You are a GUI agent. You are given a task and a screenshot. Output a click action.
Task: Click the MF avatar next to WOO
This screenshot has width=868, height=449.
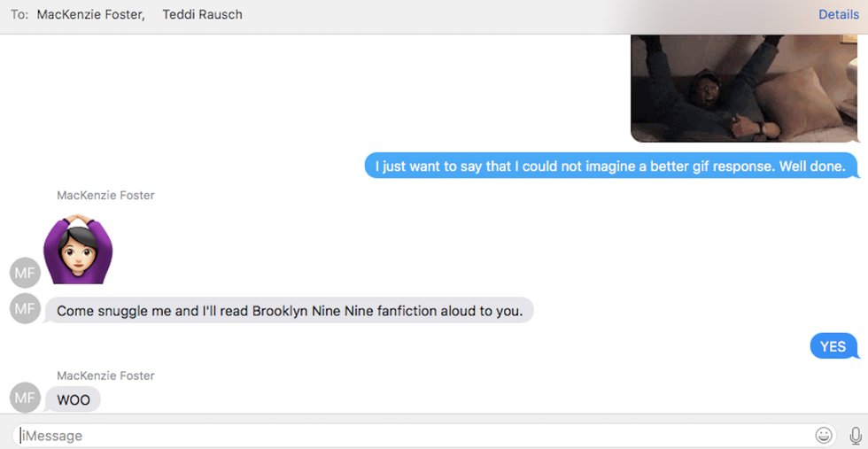pyautogui.click(x=25, y=399)
